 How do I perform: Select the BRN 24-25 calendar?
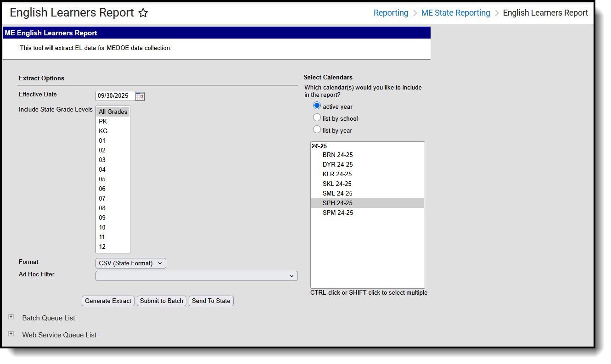coord(368,155)
